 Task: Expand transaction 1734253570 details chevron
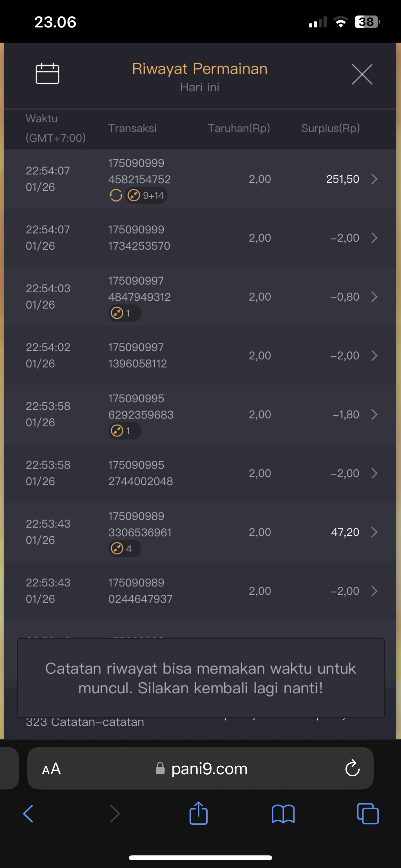(x=374, y=238)
